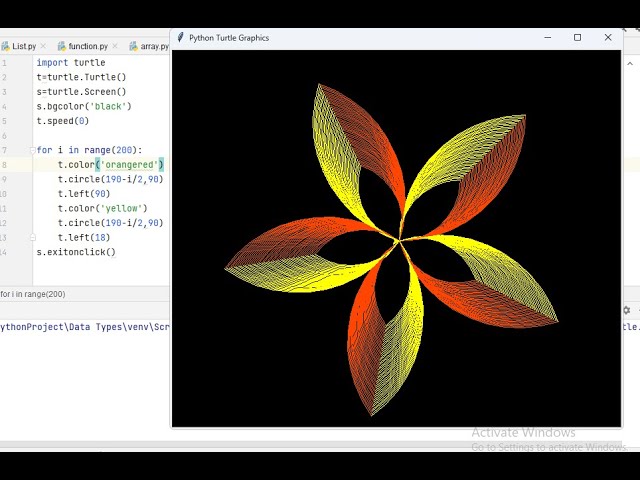Click on the 'import turtle' code line
Viewport: 640px width, 480px height.
(71, 62)
